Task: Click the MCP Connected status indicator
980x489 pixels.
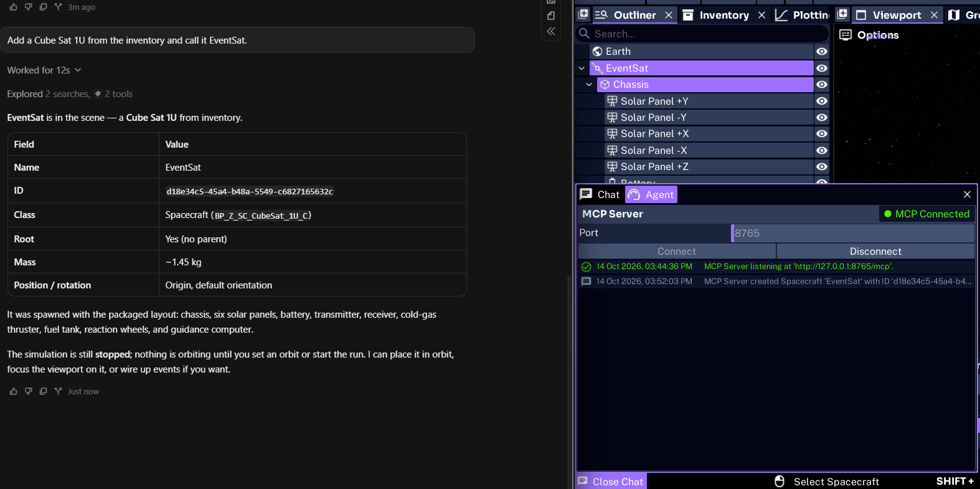Action: (926, 214)
